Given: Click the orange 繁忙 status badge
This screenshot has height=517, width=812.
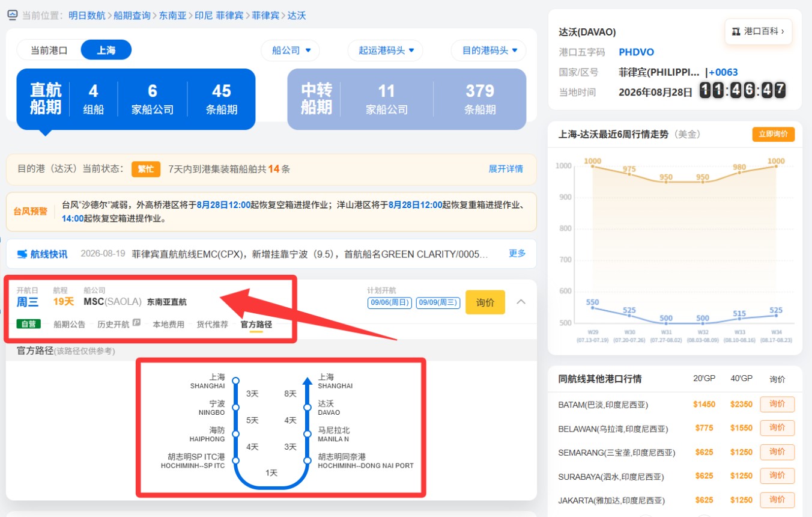Looking at the screenshot, I should coord(146,169).
